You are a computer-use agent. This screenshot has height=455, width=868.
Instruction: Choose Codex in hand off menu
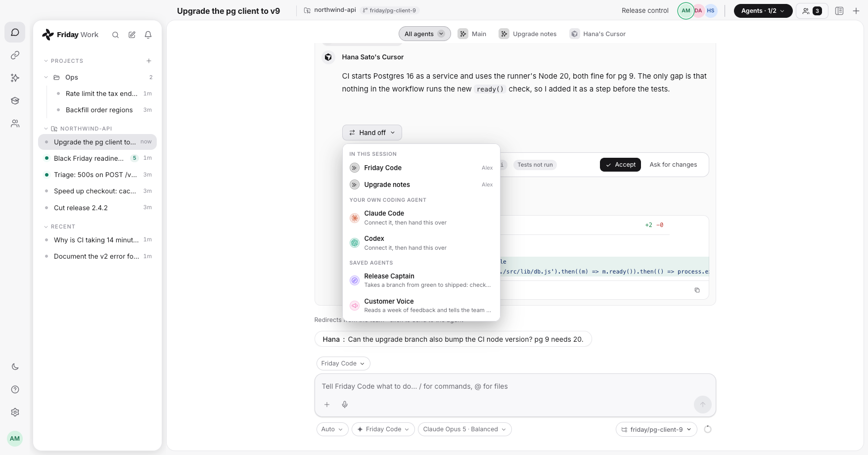coord(421,243)
